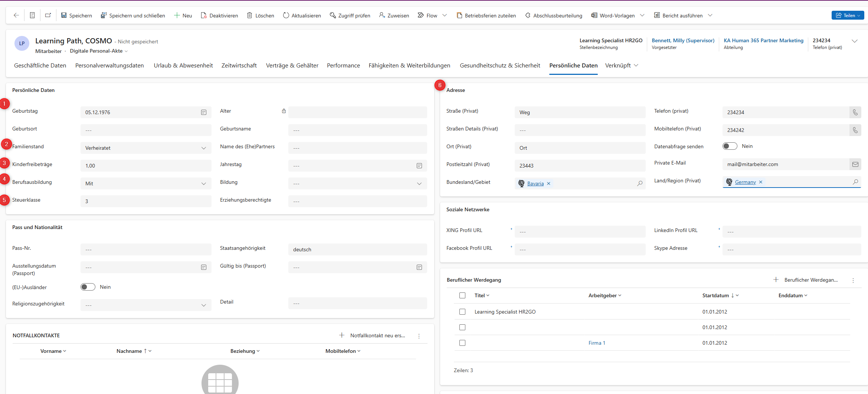Screen dimensions: 868x394
Task: Click the mail icon beside Private E-Mail
Action: pyautogui.click(x=855, y=164)
